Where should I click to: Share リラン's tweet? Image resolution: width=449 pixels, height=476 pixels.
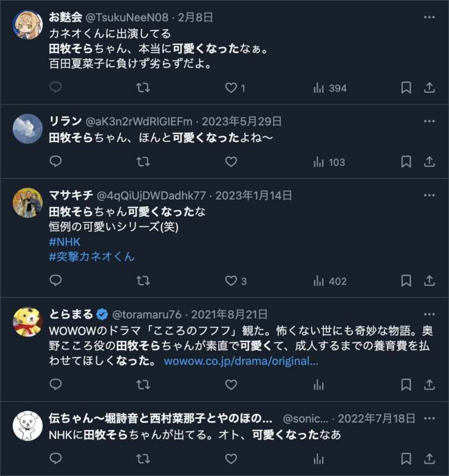click(429, 162)
